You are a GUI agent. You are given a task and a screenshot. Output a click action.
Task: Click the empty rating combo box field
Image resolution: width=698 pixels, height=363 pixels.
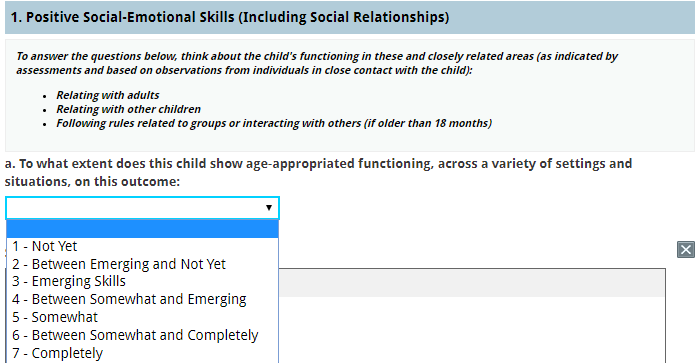pos(142,208)
